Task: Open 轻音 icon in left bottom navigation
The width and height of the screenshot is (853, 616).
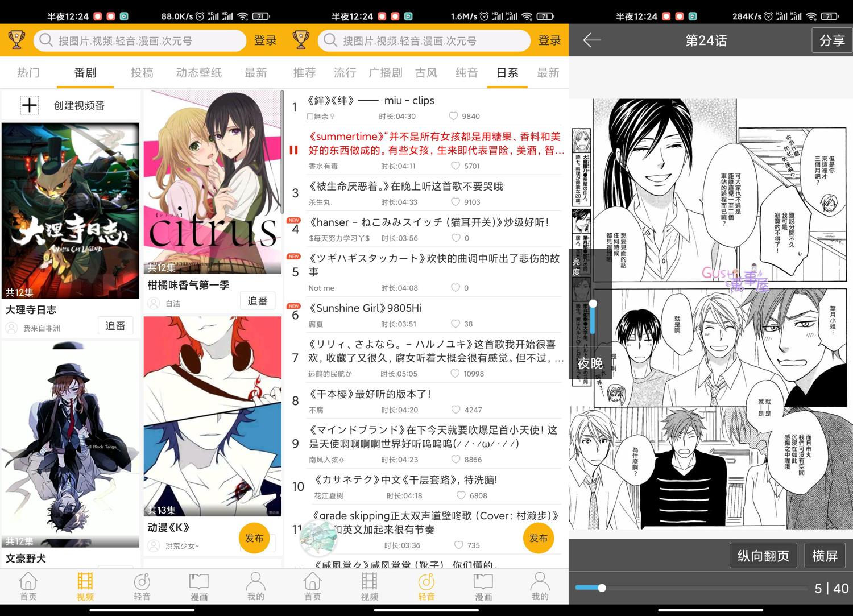Action: tap(142, 586)
